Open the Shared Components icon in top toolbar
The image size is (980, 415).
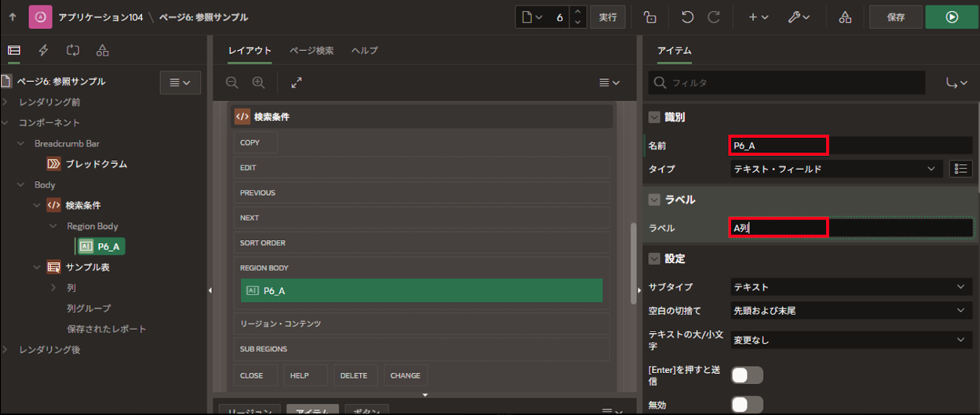[846, 17]
